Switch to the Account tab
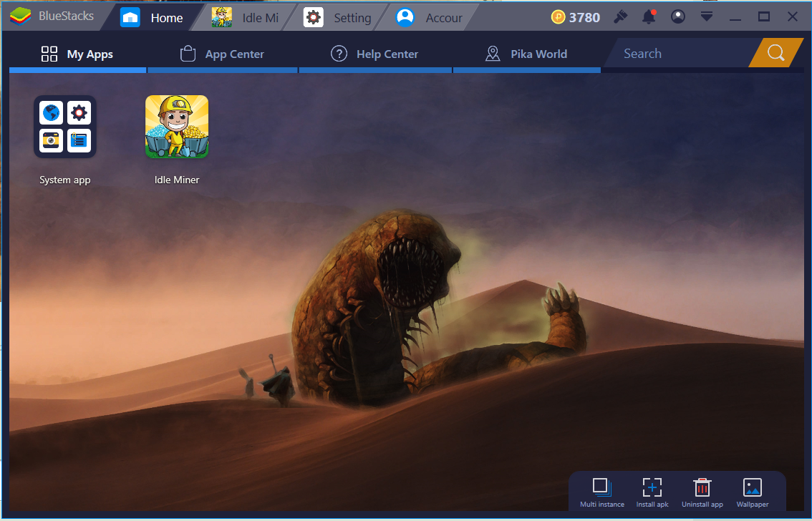The image size is (812, 521). pyautogui.click(x=430, y=18)
